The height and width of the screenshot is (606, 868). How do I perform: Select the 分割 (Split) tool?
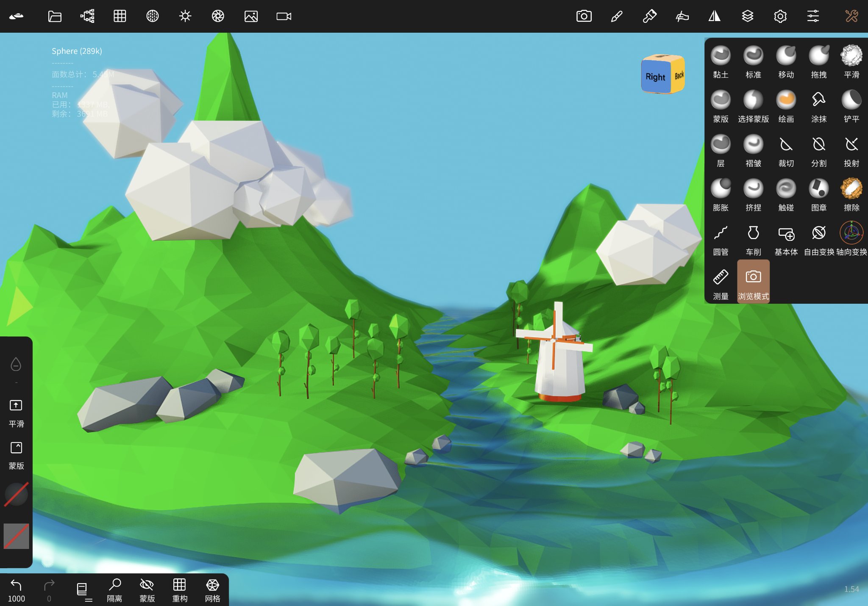pos(818,151)
